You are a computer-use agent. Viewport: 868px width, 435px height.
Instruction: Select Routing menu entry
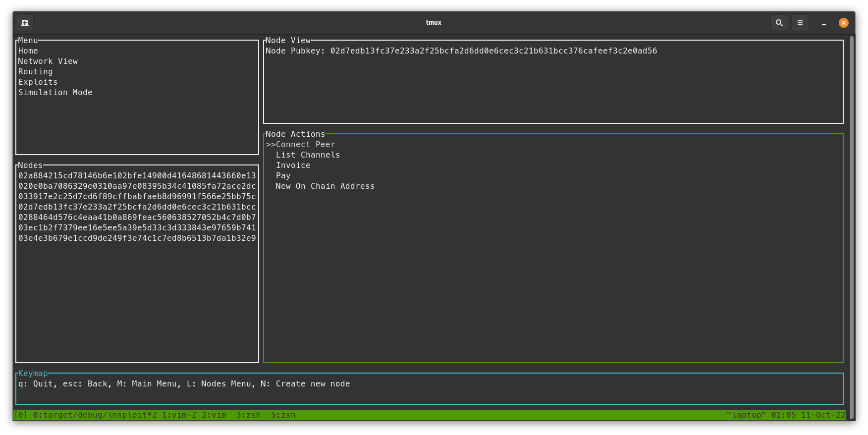click(x=36, y=72)
